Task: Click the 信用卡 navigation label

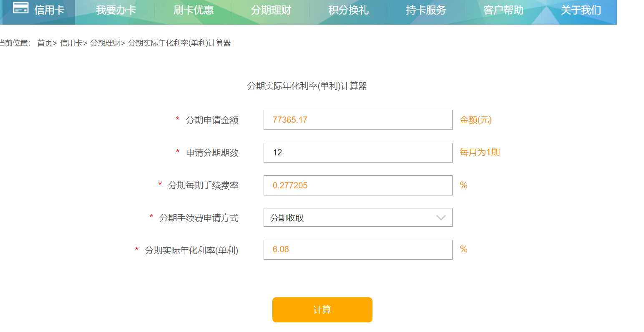Action: click(x=49, y=10)
